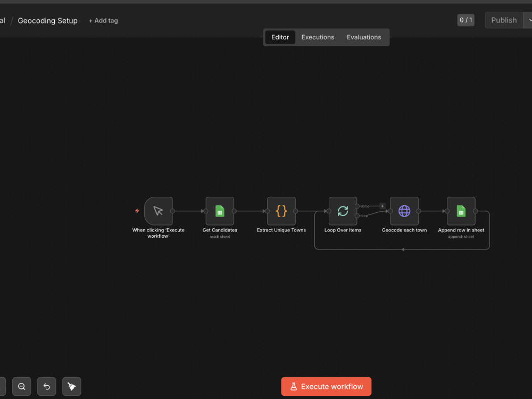Viewport: 532px width, 399px height.
Task: Open the Append row in sheet node
Action: [x=461, y=211]
